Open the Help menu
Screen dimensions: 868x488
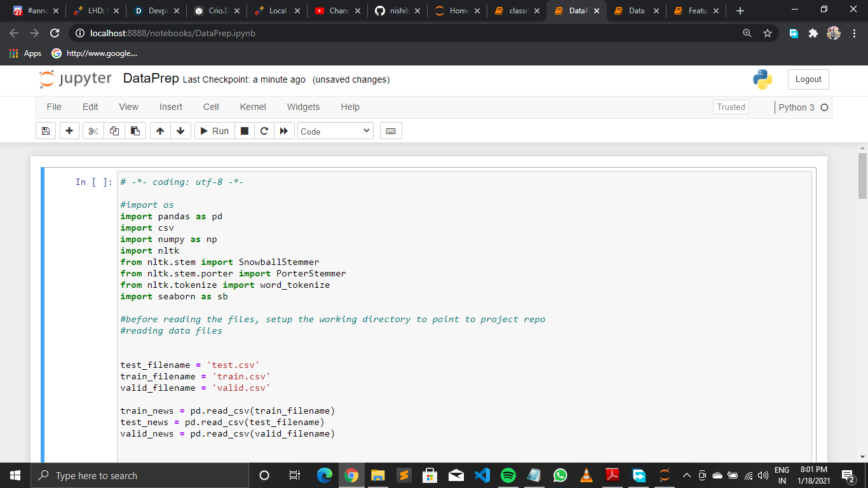pos(350,107)
